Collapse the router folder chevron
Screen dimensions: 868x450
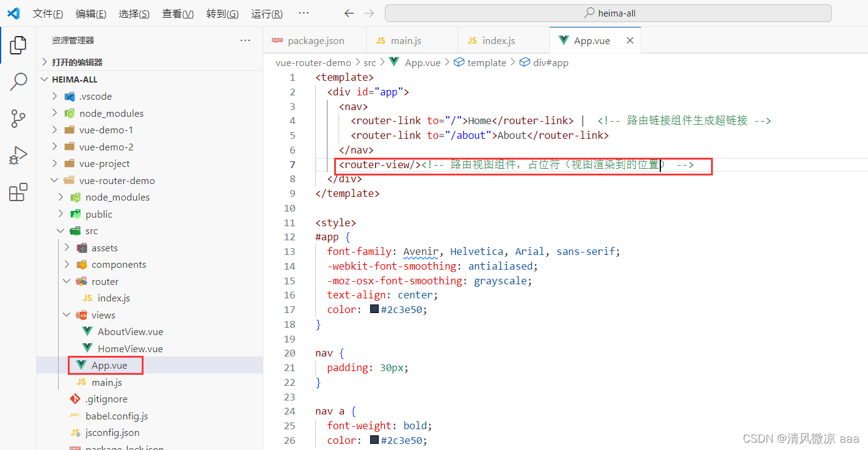pyautogui.click(x=67, y=281)
